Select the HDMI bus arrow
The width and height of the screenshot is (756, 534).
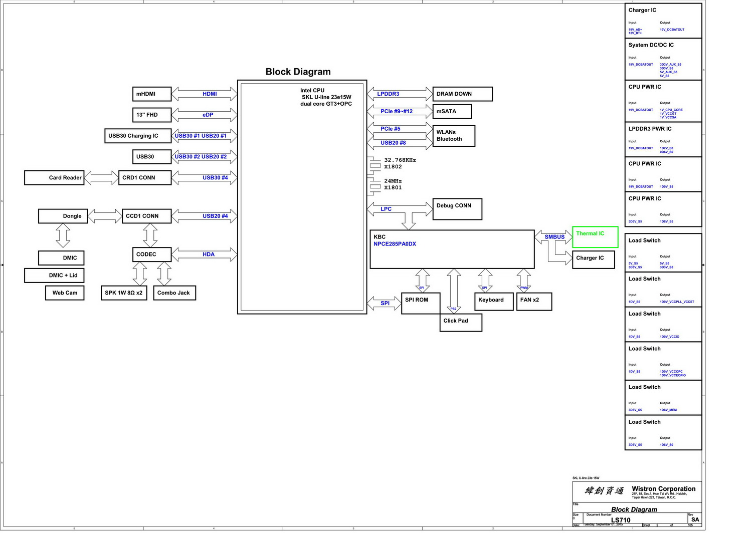(x=204, y=94)
